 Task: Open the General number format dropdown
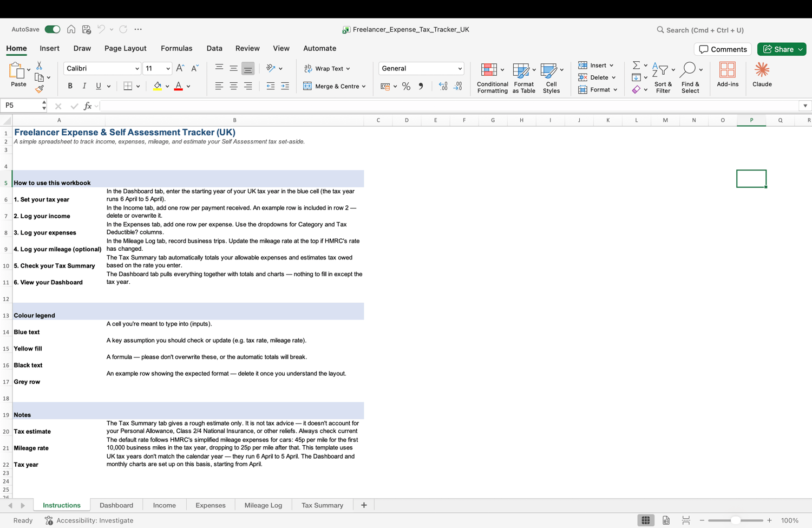[x=460, y=69]
